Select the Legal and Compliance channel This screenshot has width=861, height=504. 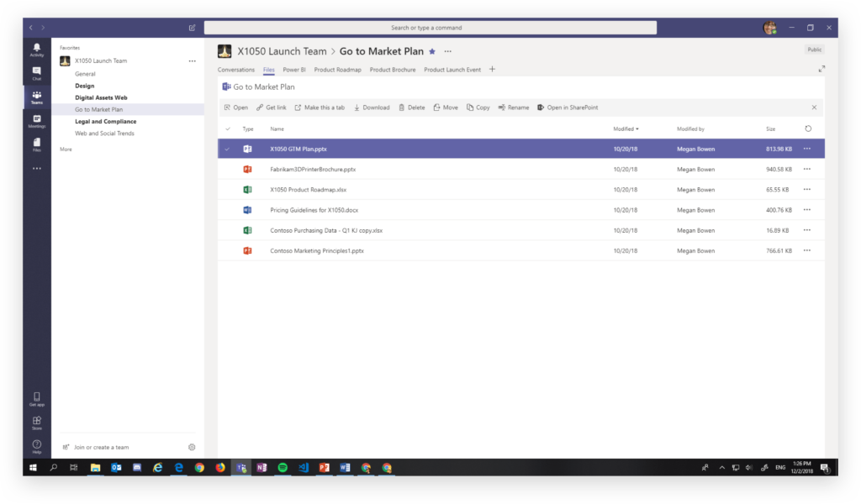(x=105, y=122)
